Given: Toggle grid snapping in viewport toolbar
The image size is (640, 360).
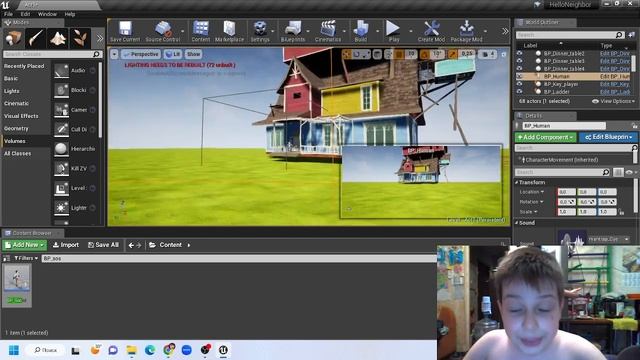Looking at the screenshot, I should pos(399,54).
